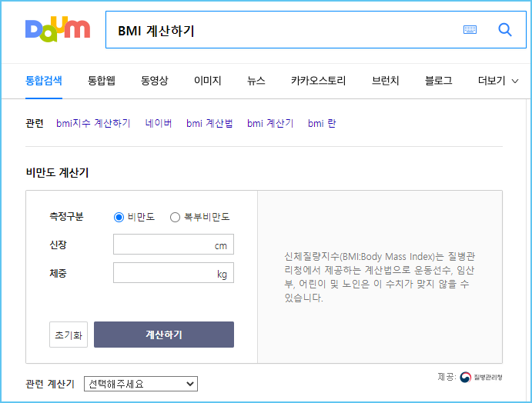Open the 브런치 tab
532x403 pixels.
point(386,81)
